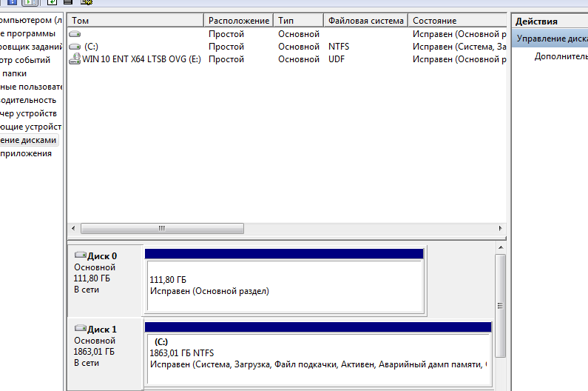Select the 'ощие устройст' tree item
588x391 pixels.
[x=31, y=127]
